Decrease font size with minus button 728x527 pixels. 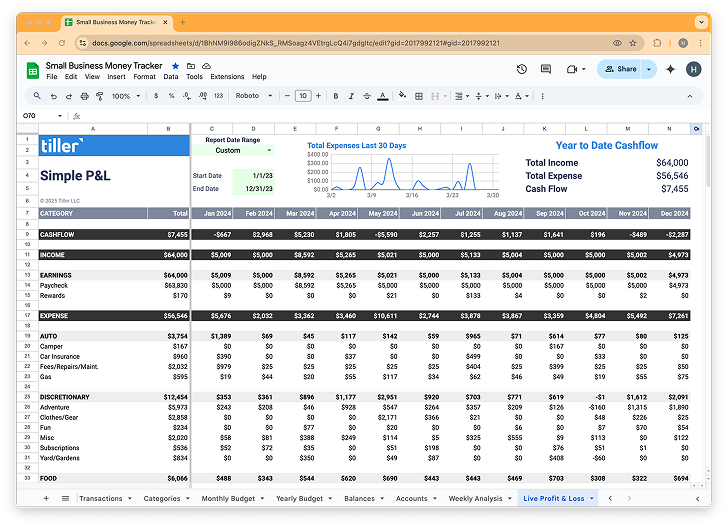click(x=287, y=96)
